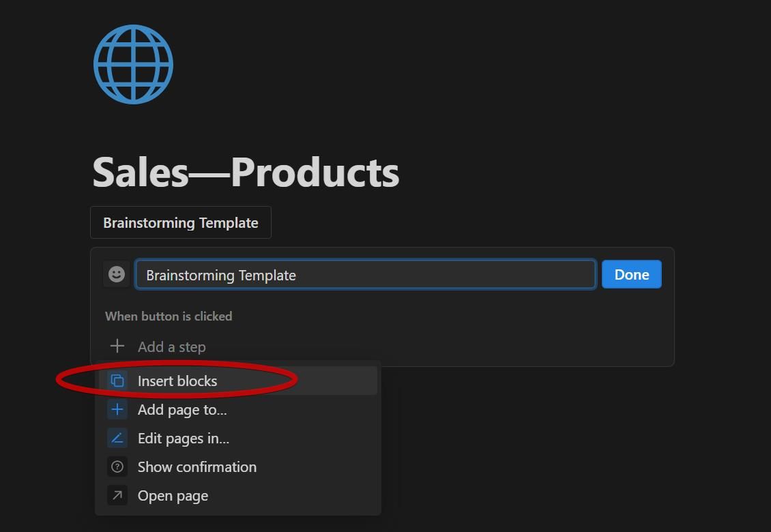Image resolution: width=771 pixels, height=532 pixels.
Task: Click the Sales—Products page title
Action: point(246,171)
